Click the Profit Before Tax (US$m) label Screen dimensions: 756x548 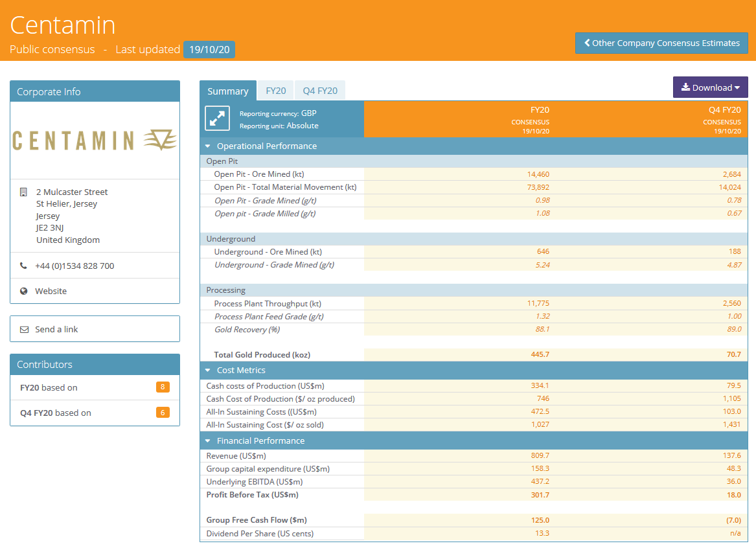pos(252,495)
